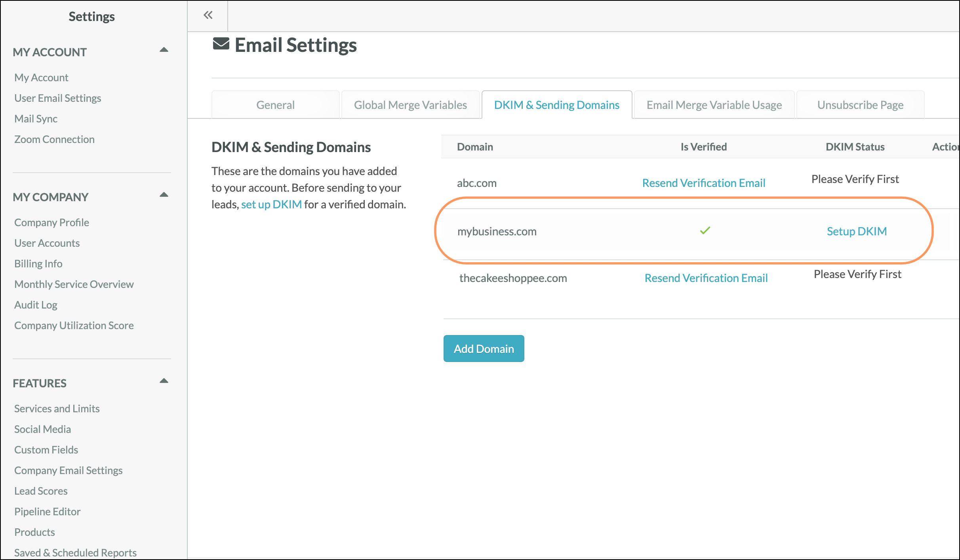Resend verification email for abc.com
Screen dimensions: 960x560
pyautogui.click(x=704, y=183)
